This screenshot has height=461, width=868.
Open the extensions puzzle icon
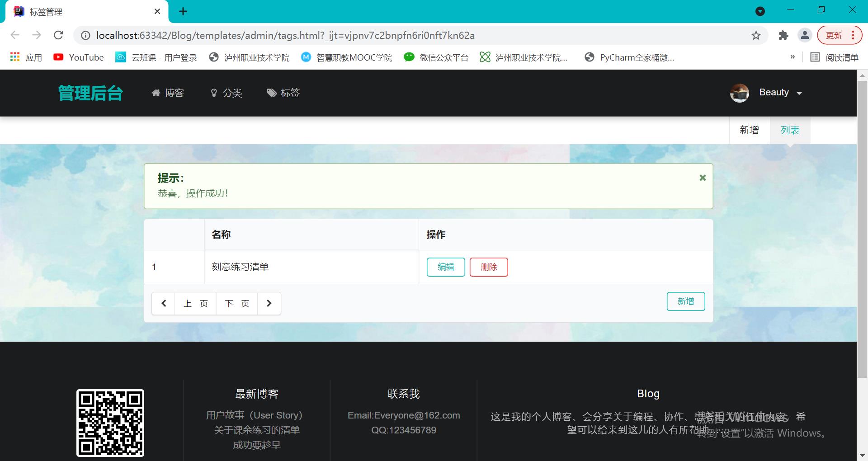(x=783, y=35)
